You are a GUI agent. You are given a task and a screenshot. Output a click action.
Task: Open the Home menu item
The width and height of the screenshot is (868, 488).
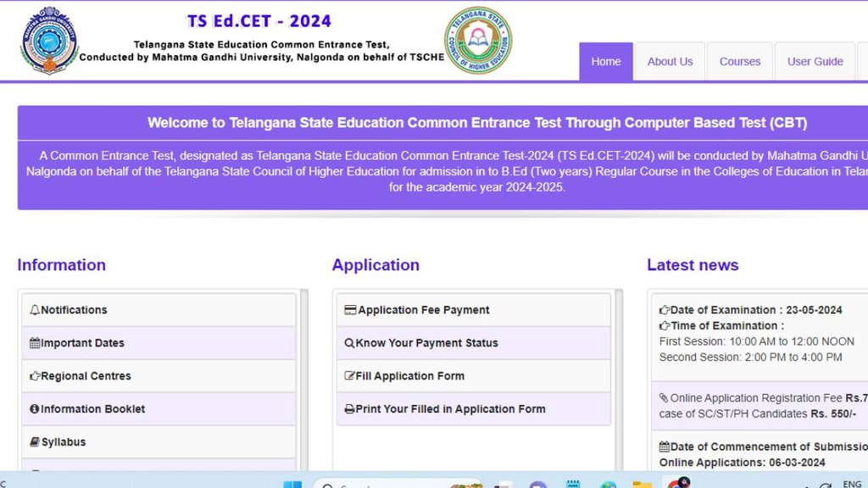point(605,61)
